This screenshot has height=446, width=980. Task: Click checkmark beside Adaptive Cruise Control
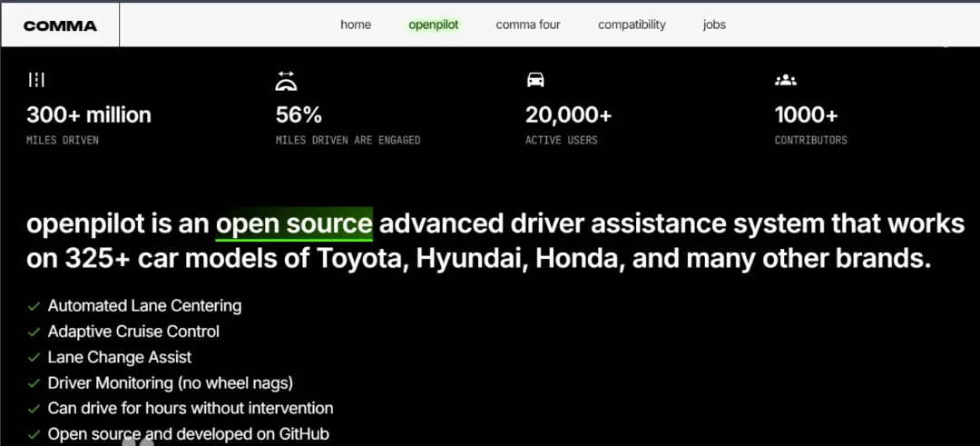[34, 332]
